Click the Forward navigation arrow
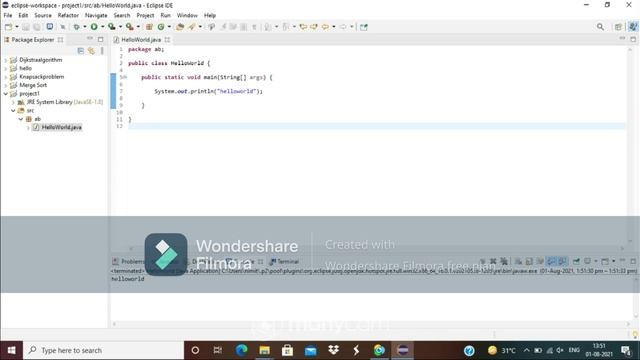640x360 pixels. point(343,27)
